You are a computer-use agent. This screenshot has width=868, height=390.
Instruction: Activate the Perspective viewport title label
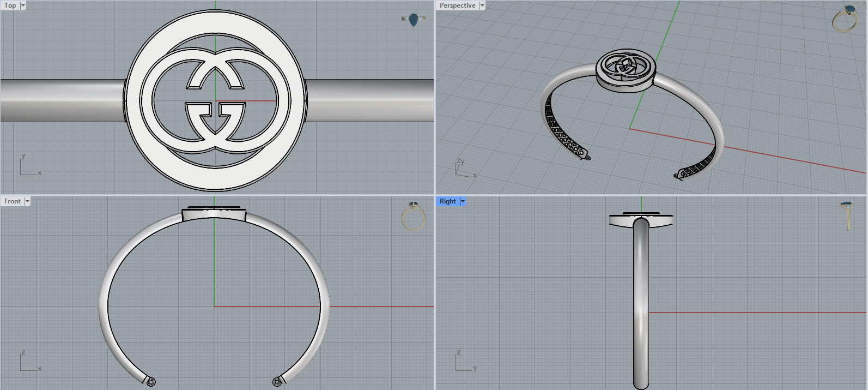[x=458, y=5]
